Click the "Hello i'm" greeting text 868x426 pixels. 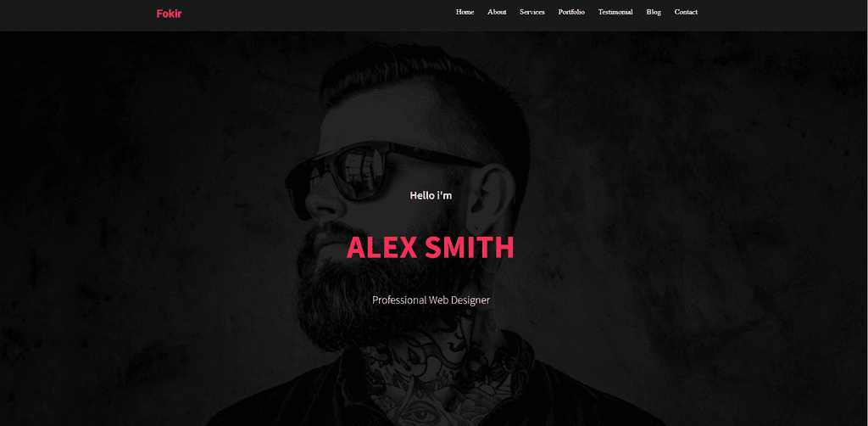coord(431,195)
